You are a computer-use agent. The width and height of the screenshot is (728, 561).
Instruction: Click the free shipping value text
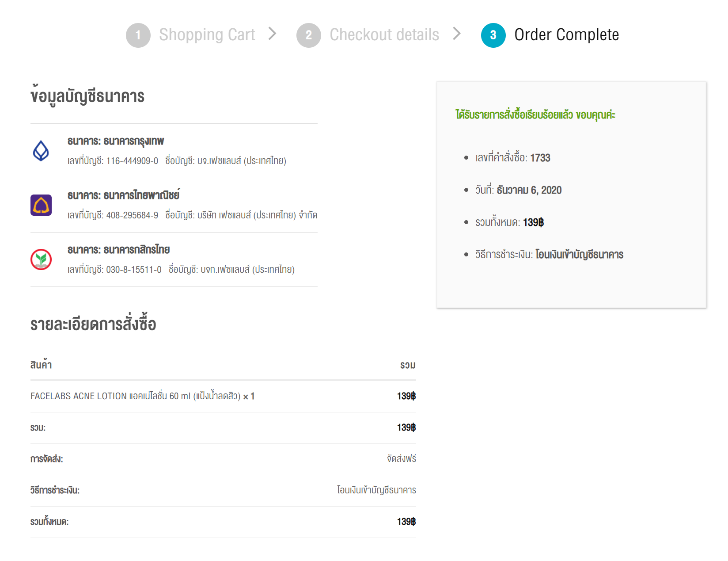(x=401, y=459)
